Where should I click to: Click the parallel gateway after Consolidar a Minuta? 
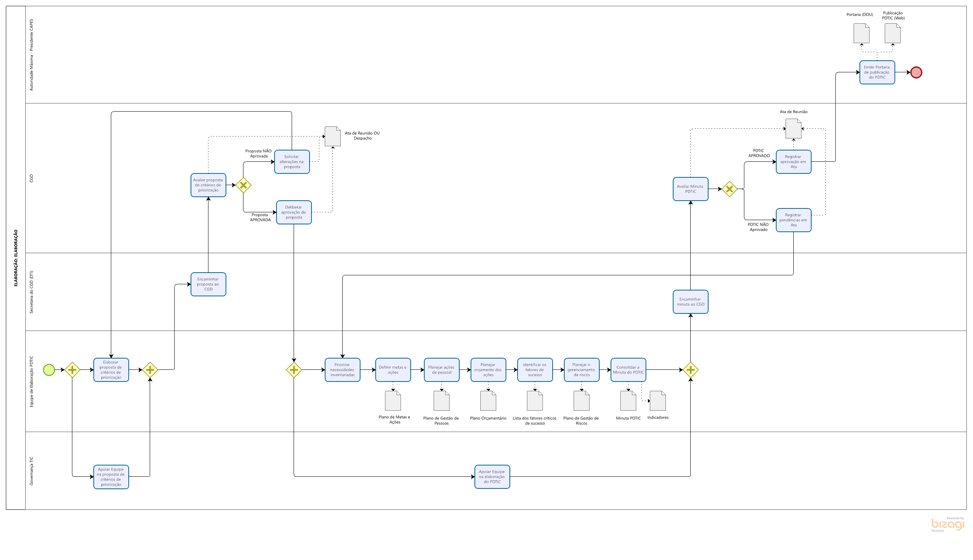(x=690, y=370)
